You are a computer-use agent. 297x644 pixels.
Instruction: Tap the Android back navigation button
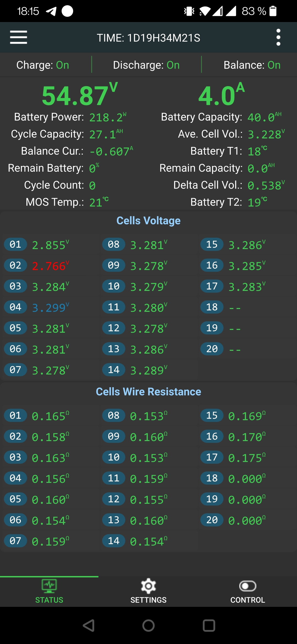(x=89, y=626)
